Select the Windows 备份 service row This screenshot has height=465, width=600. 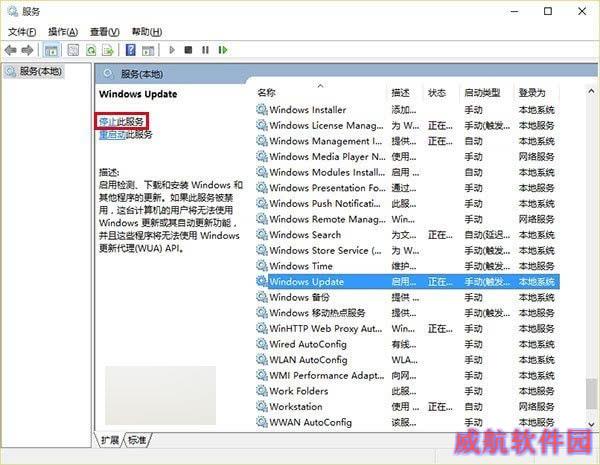[x=408, y=297]
